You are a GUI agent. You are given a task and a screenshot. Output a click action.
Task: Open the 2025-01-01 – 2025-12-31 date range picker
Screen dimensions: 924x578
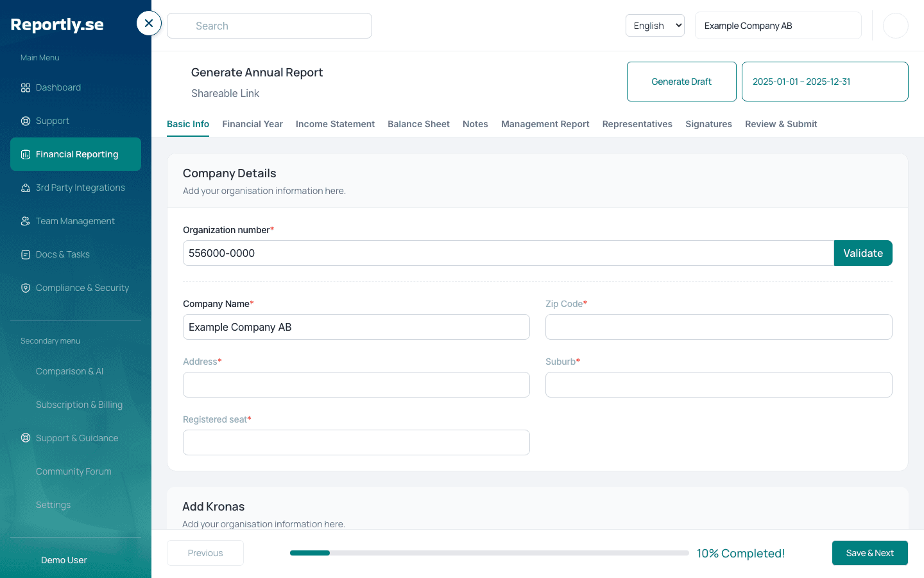[x=825, y=82]
